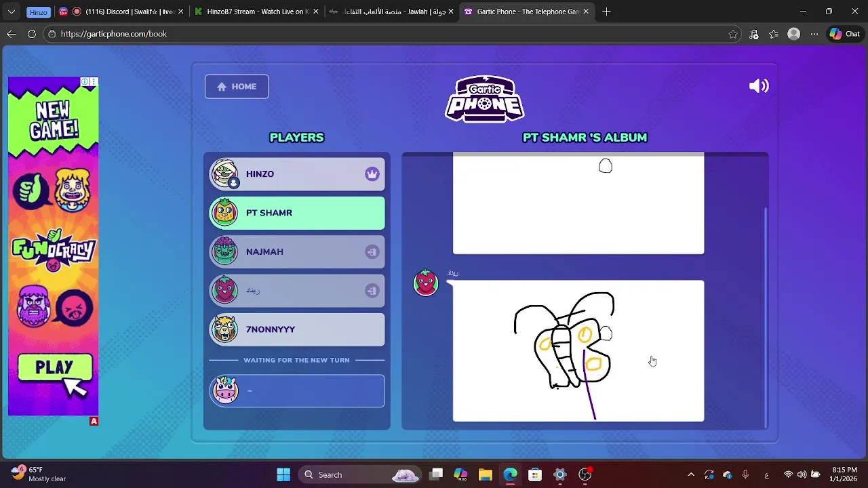868x488 pixels.
Task: Click the microphone tray icon
Action: (x=745, y=474)
